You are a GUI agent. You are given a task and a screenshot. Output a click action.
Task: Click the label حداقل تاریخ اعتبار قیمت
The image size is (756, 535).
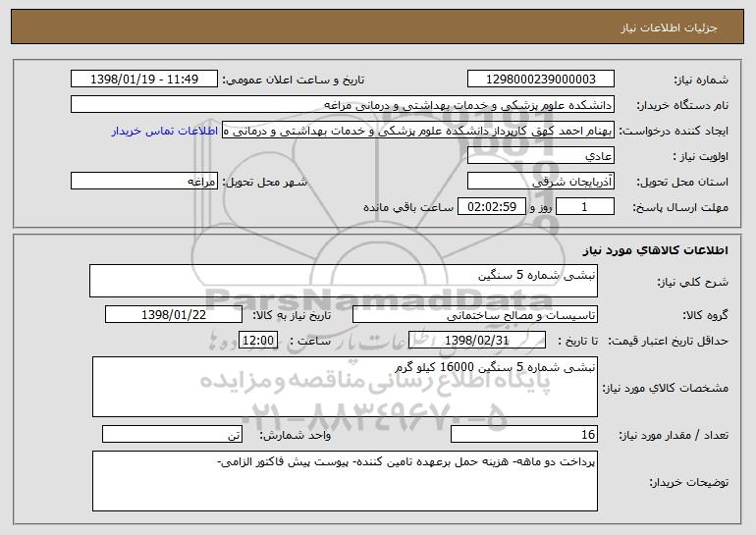coord(668,341)
